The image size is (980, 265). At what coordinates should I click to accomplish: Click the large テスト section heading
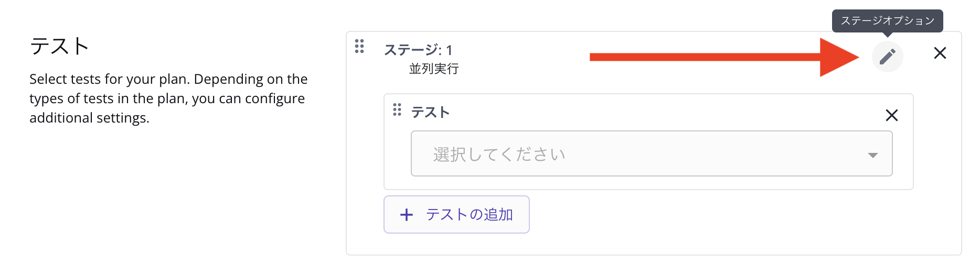coord(59,46)
